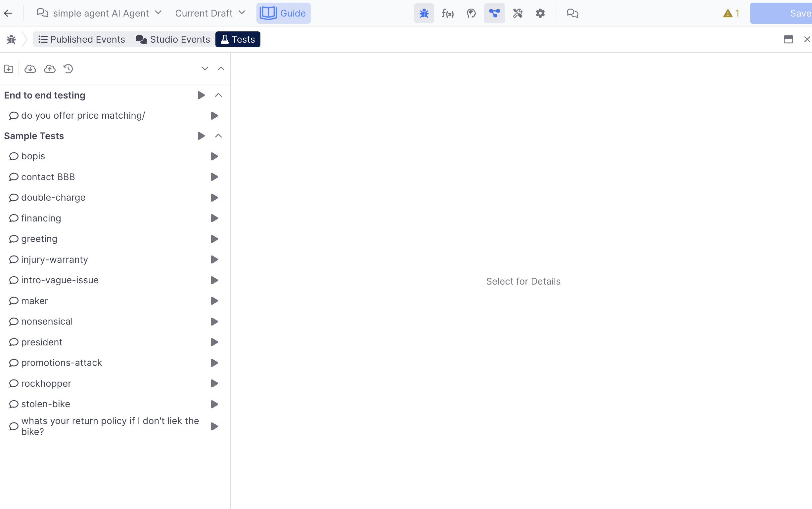Toggle the flow graph icon in toolbar

494,14
